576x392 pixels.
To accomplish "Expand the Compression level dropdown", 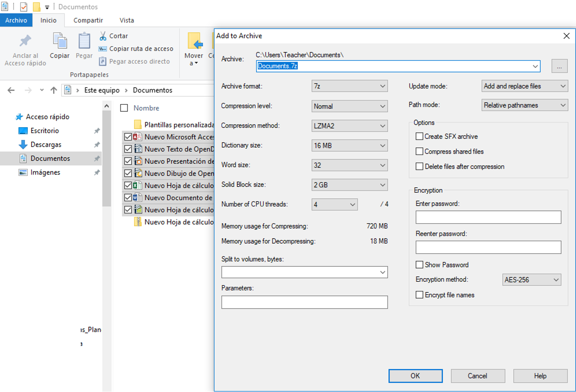I will [349, 106].
